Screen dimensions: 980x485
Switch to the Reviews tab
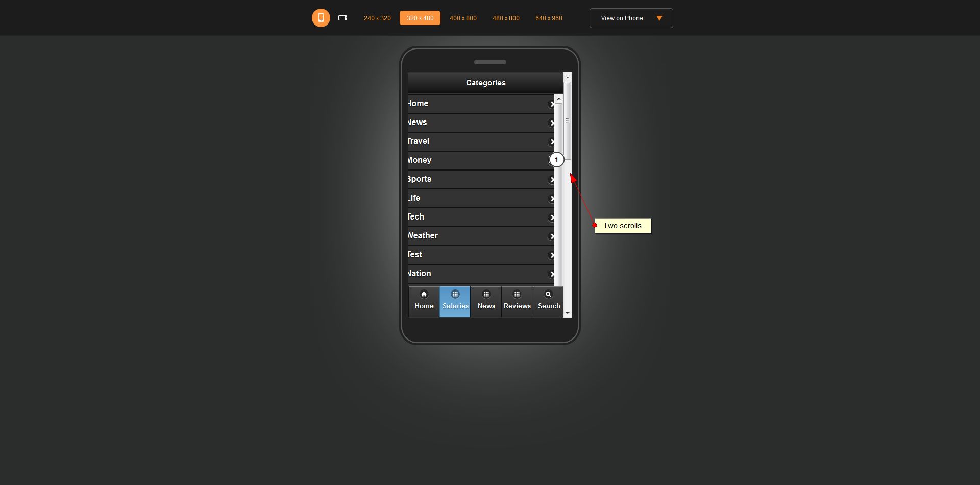tap(517, 302)
